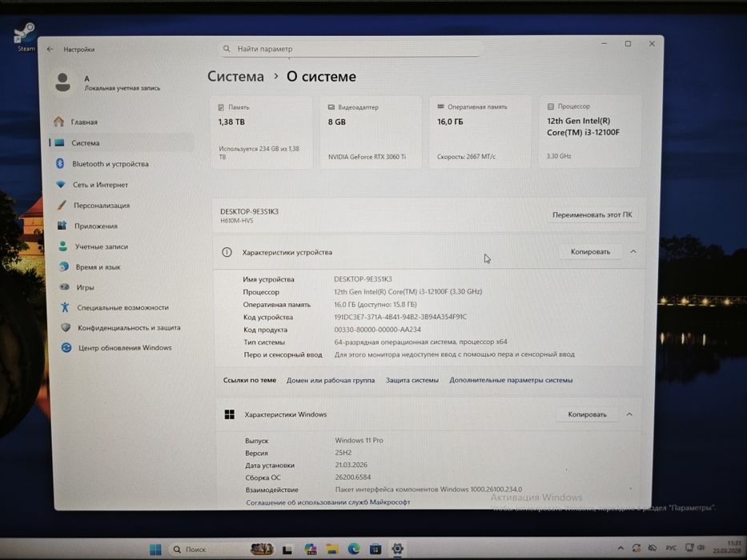
Task: Open the taskbar clock and date
Action: 728,546
